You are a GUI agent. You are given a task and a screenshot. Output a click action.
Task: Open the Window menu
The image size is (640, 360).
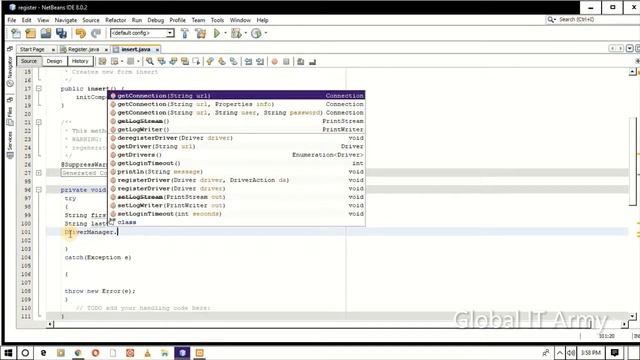240,20
